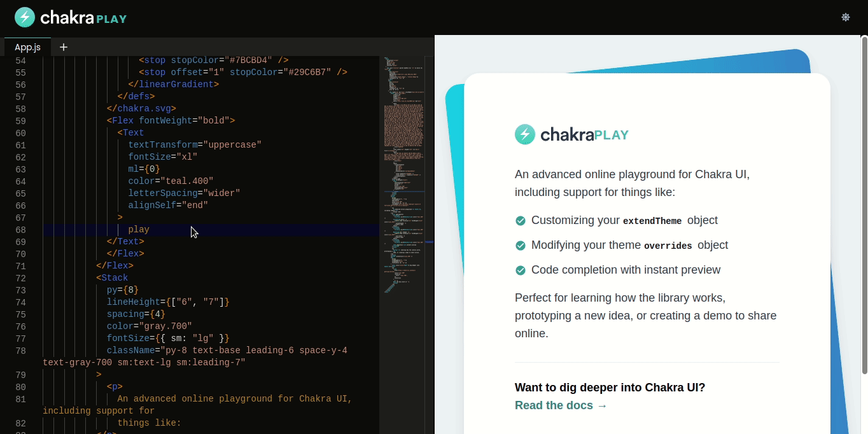Image resolution: width=868 pixels, height=434 pixels.
Task: Click the chakra lightning bolt logo in header
Action: (24, 17)
